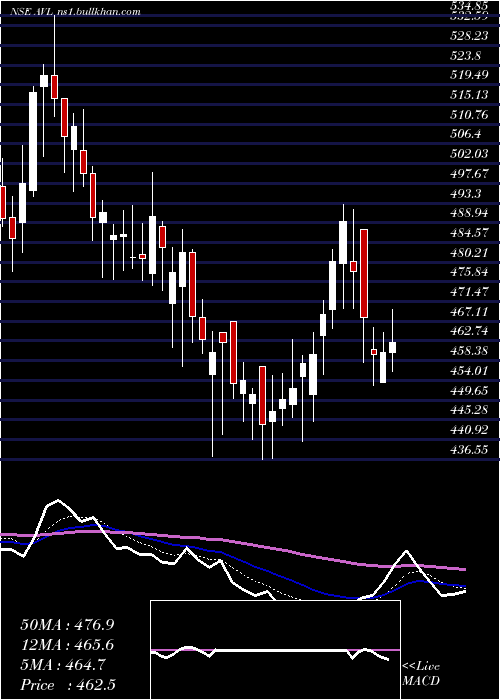Click the 12MA : 465.6 readout
Screen dimensions: 500x700
coord(67,645)
